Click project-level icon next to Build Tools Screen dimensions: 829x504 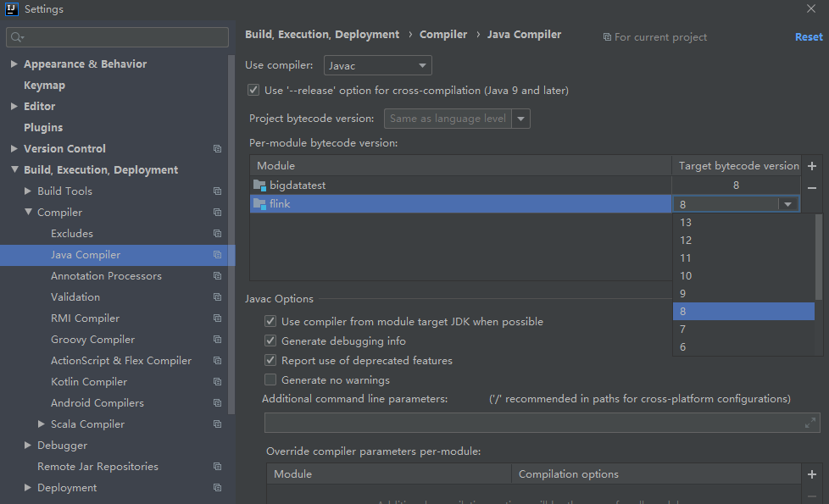(217, 191)
